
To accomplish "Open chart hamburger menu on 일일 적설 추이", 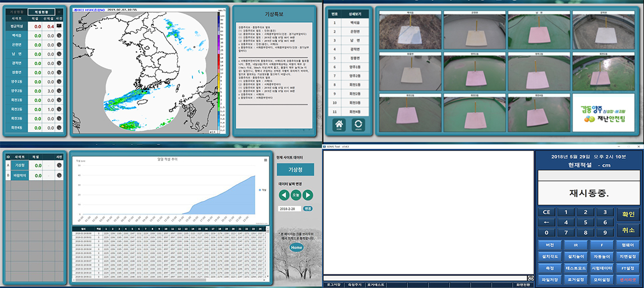I will coord(265,160).
